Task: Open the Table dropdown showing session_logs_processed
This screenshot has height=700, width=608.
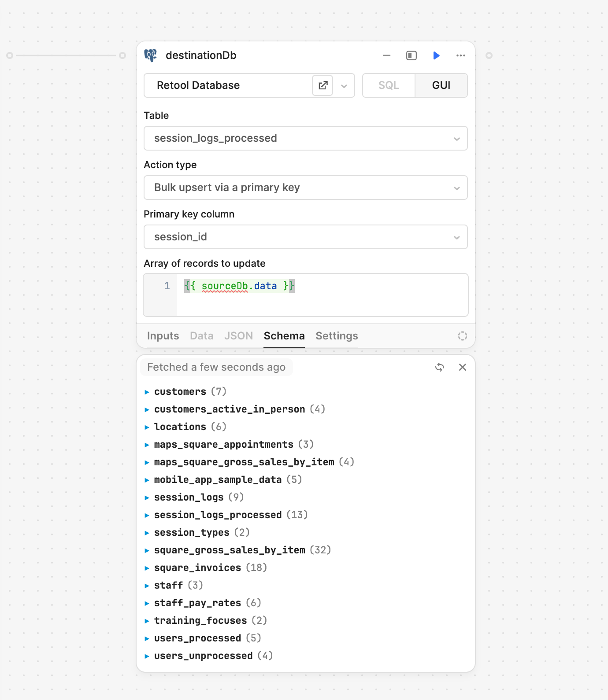Action: coord(306,138)
